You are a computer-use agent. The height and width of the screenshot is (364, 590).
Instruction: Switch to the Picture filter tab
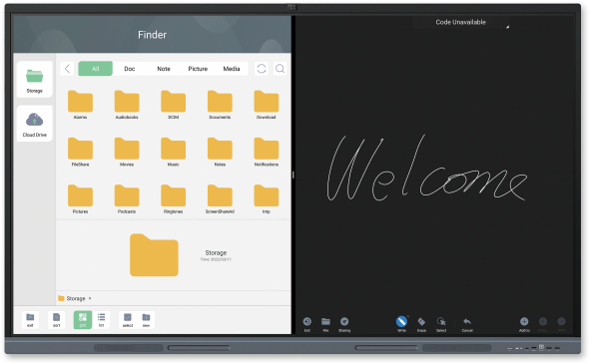click(x=198, y=69)
